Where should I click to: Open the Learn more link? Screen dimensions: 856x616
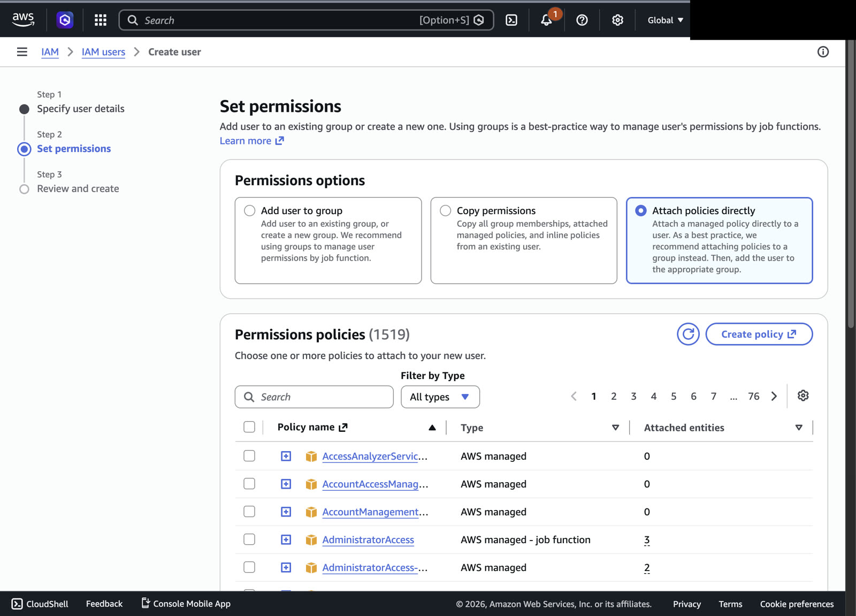pos(252,141)
